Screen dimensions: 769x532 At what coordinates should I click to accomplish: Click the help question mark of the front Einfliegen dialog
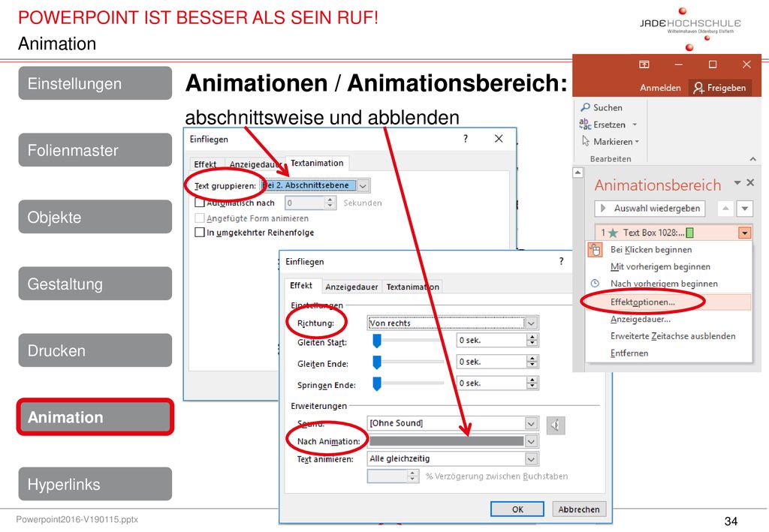point(561,261)
